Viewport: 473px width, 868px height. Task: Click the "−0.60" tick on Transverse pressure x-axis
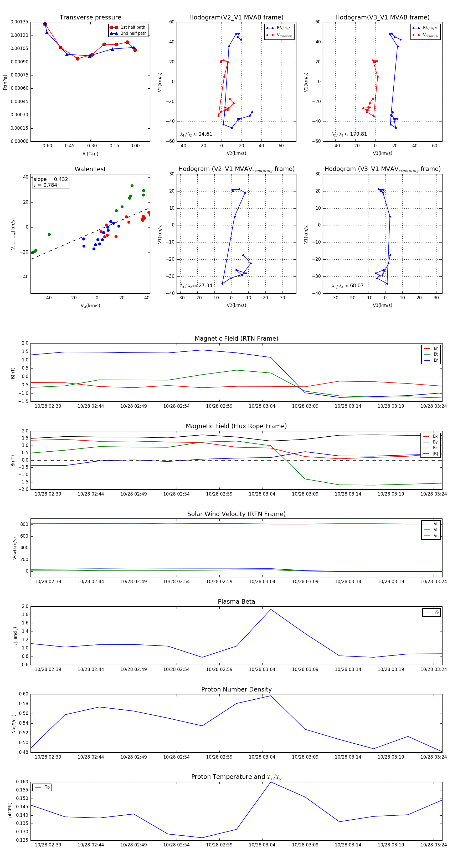point(45,146)
